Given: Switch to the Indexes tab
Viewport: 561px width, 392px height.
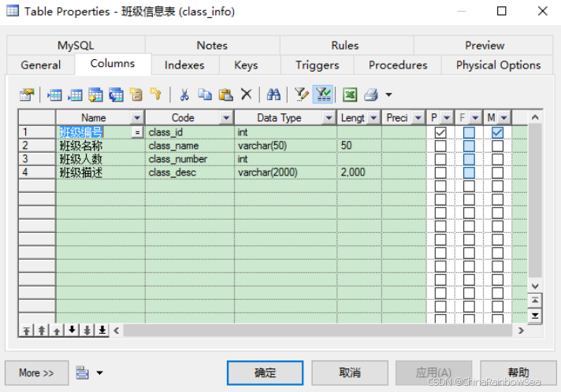Looking at the screenshot, I should (x=184, y=65).
